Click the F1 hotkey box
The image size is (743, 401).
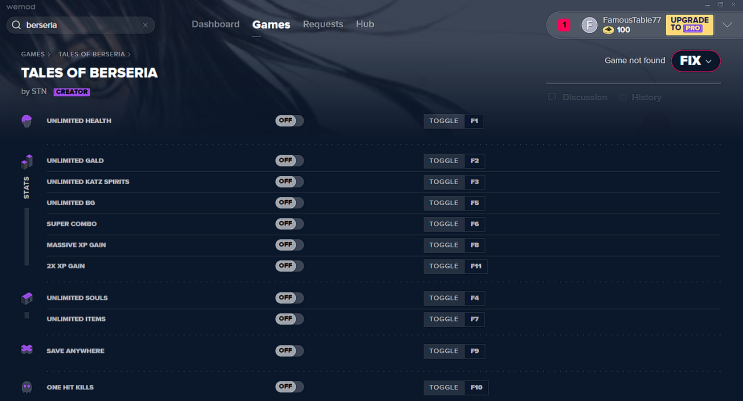pos(474,121)
